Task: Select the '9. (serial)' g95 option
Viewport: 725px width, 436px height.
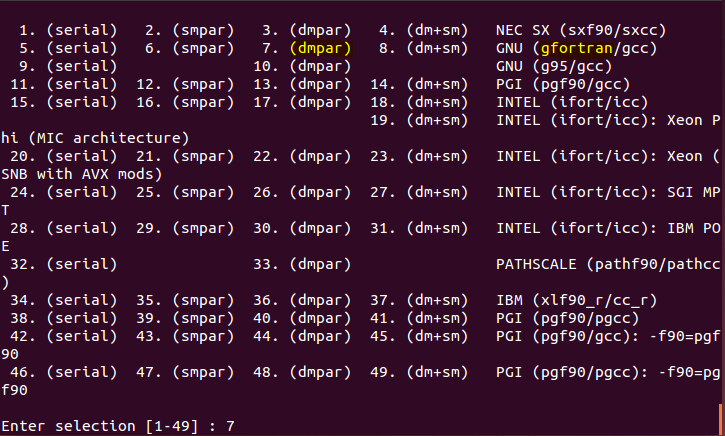Action: [x=68, y=67]
